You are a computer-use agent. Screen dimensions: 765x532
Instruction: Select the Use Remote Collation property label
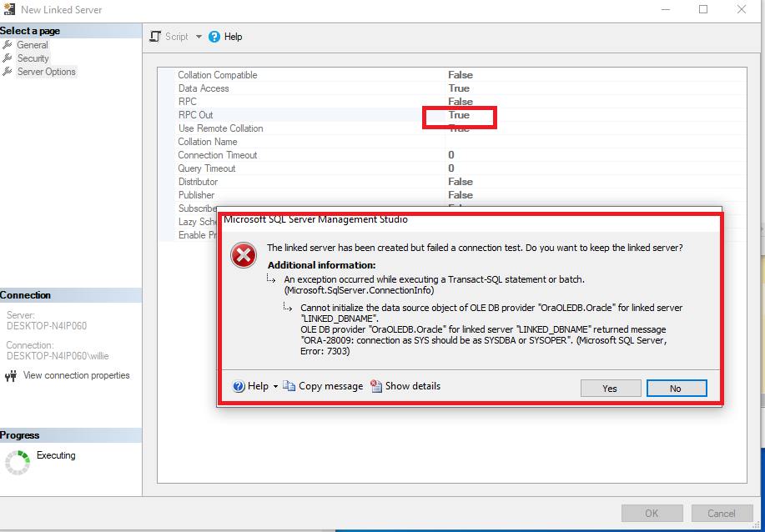point(220,128)
